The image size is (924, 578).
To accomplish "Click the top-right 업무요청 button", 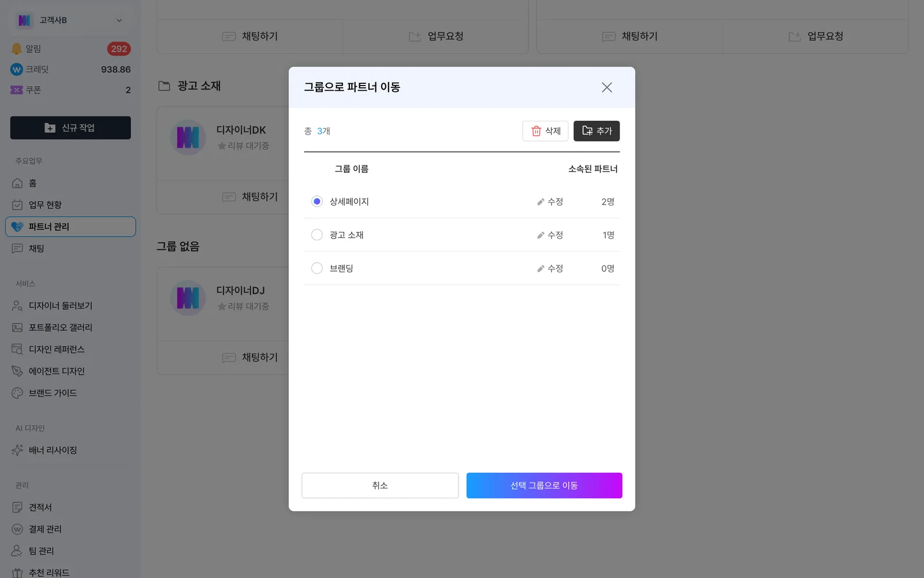I will tap(815, 36).
